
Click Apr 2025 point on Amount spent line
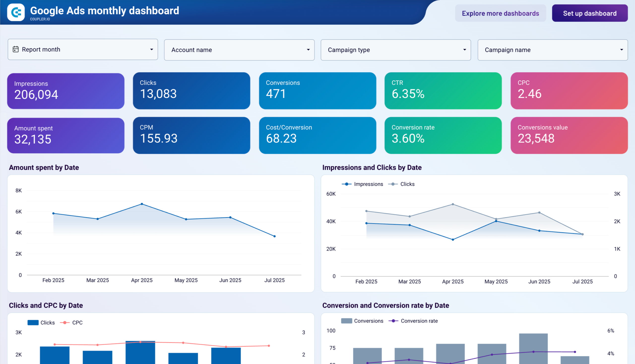click(142, 204)
